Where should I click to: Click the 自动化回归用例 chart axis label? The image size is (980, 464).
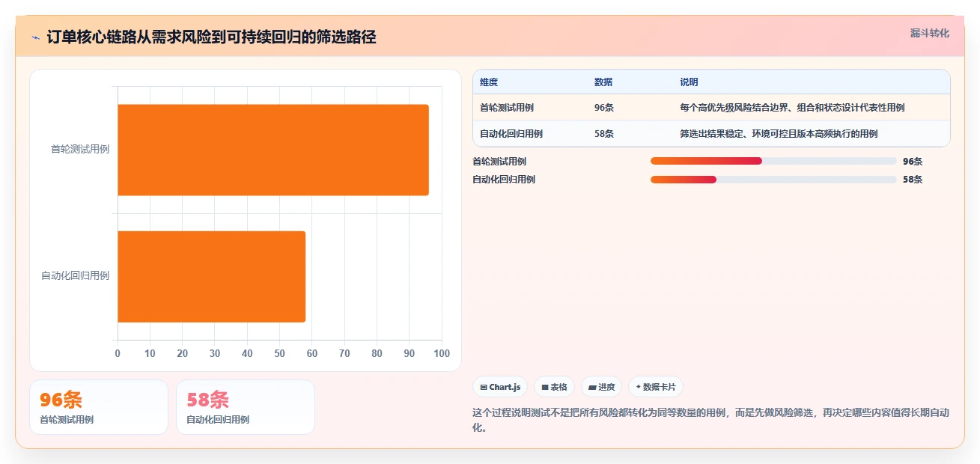pos(75,275)
